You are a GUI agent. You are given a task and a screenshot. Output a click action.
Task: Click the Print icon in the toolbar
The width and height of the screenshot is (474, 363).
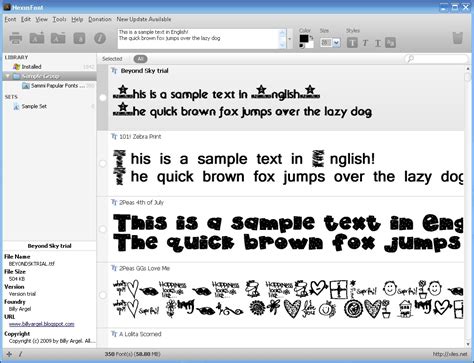(16, 38)
